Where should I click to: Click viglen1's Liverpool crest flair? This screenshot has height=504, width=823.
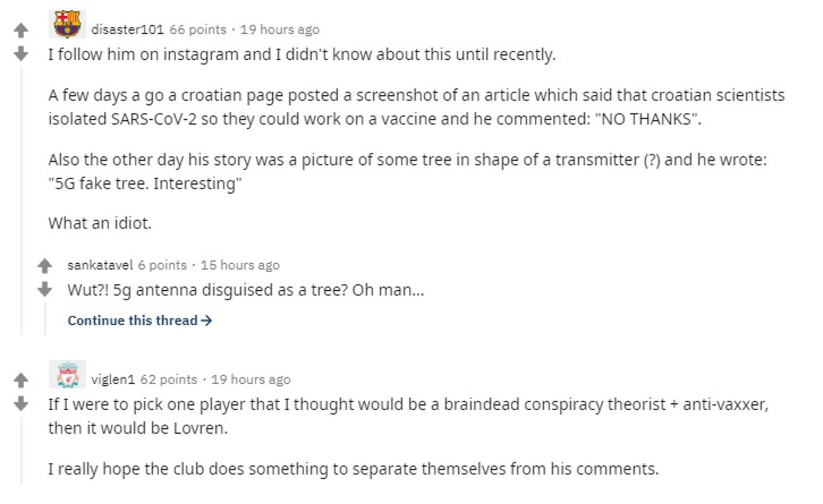coord(68,374)
